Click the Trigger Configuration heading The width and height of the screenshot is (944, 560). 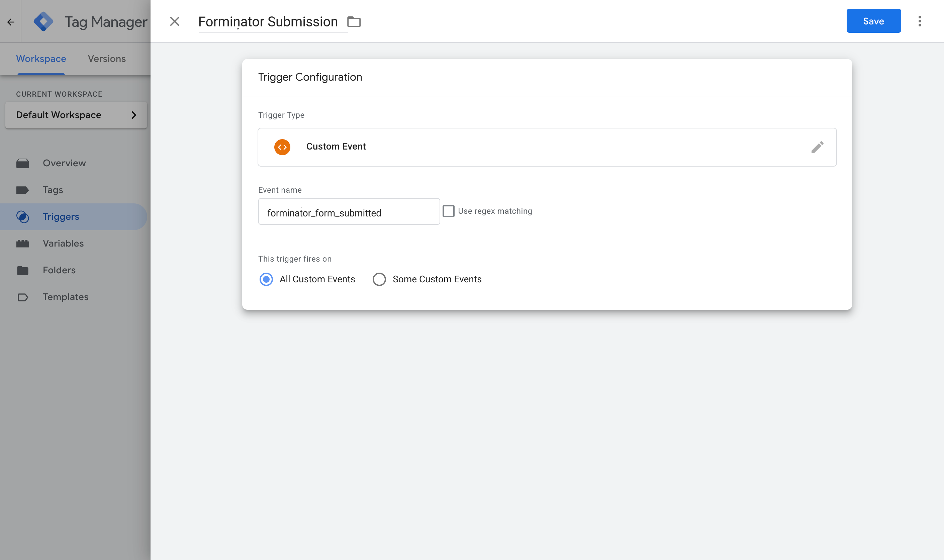pyautogui.click(x=310, y=77)
